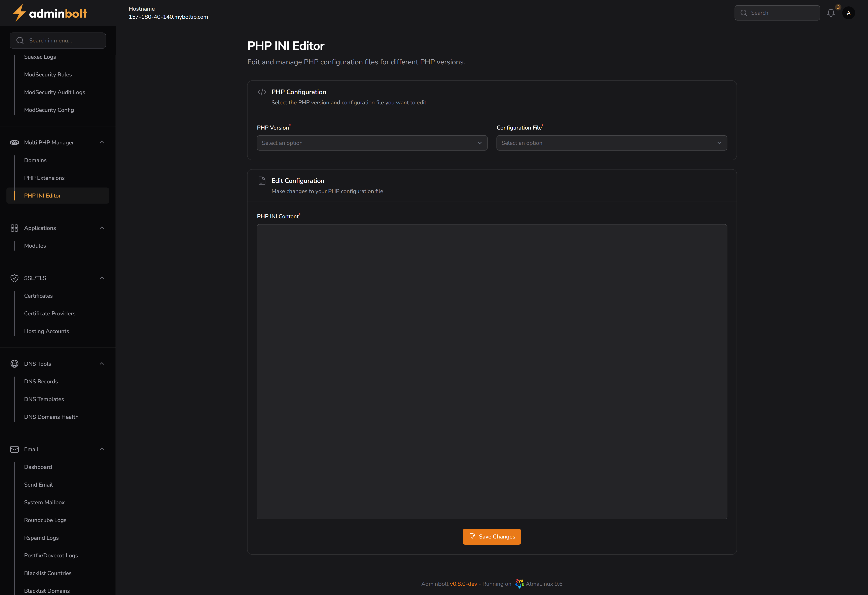Go to ModSecurity Audit Logs
The height and width of the screenshot is (595, 868).
[x=55, y=92]
